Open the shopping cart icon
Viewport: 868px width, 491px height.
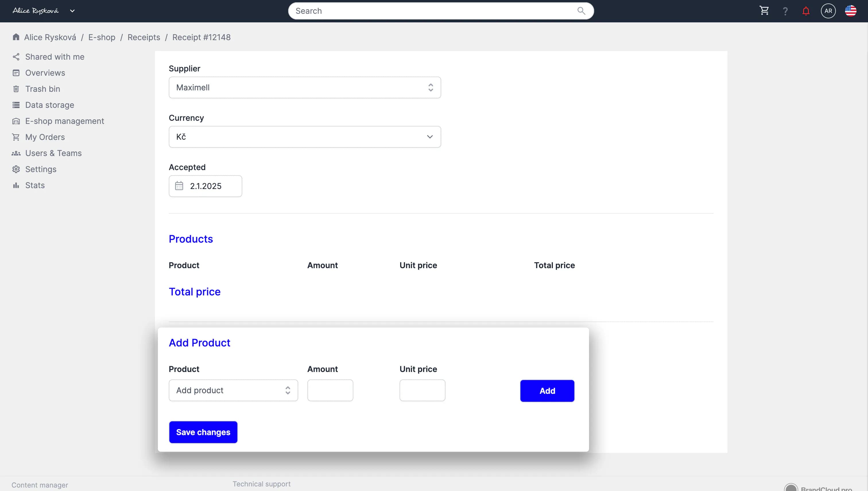pos(764,11)
